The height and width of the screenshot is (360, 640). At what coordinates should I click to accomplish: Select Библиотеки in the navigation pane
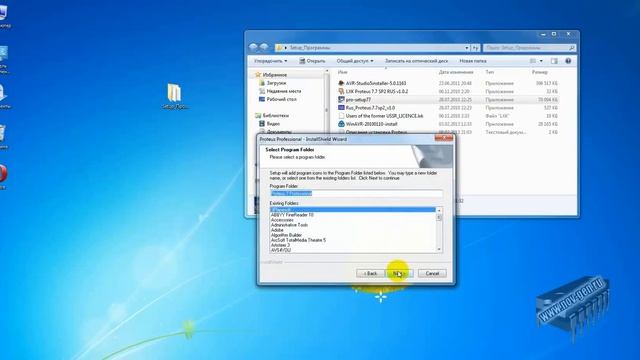click(x=276, y=116)
